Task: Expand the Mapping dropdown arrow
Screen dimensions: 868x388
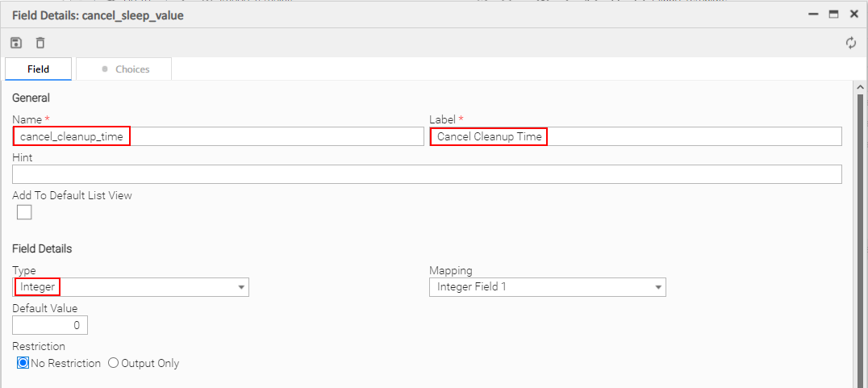Action: (658, 287)
